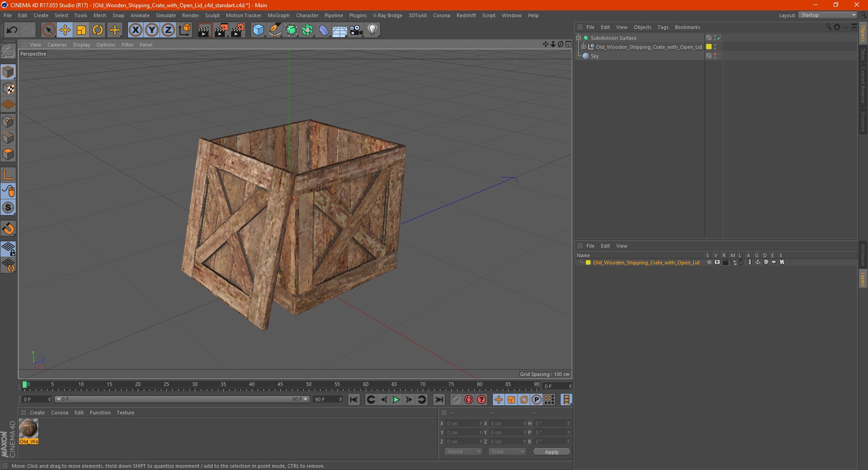Play the animation forward

[396, 399]
